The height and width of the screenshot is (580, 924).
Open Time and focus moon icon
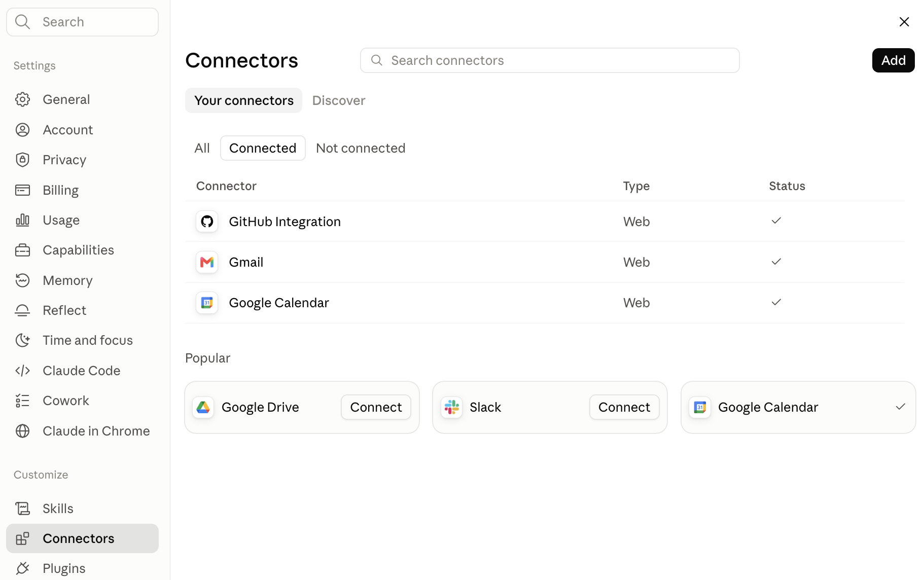tap(22, 340)
